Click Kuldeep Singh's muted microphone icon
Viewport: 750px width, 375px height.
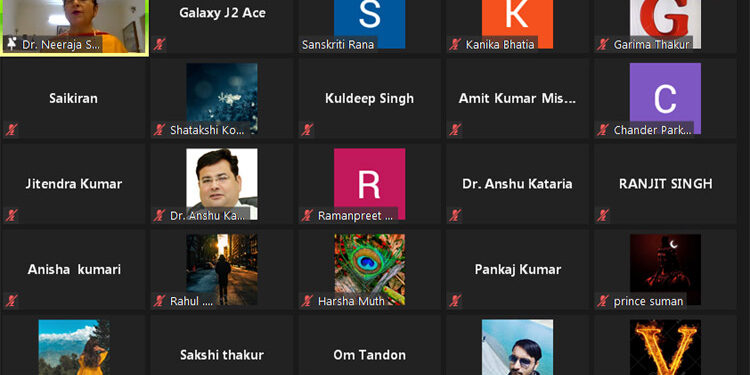point(307,130)
